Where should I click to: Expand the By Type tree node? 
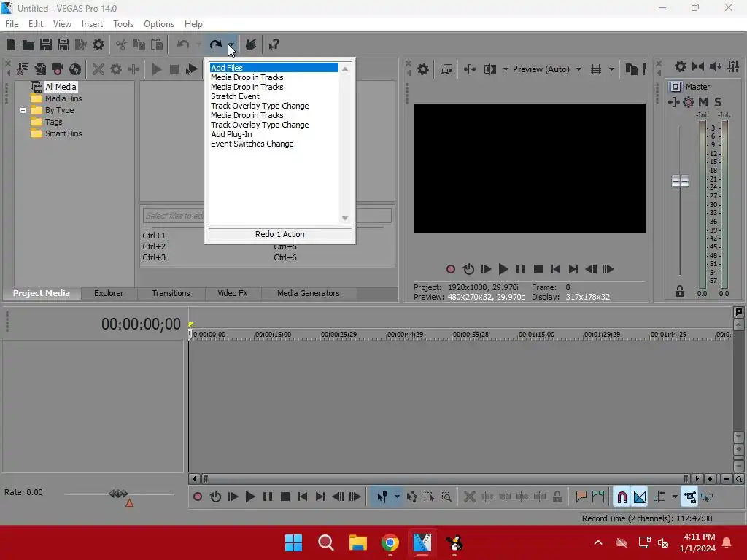(x=23, y=110)
